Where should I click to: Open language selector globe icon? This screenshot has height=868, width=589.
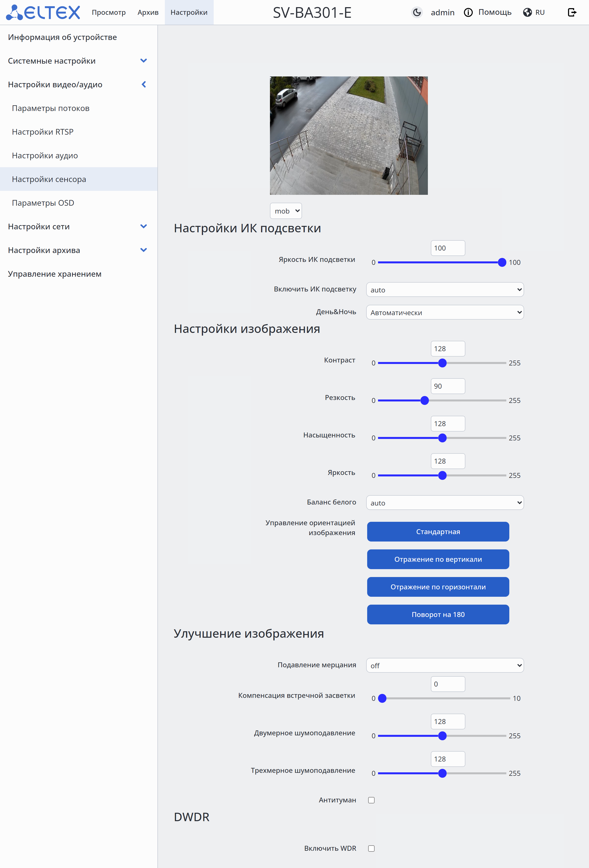pyautogui.click(x=527, y=12)
